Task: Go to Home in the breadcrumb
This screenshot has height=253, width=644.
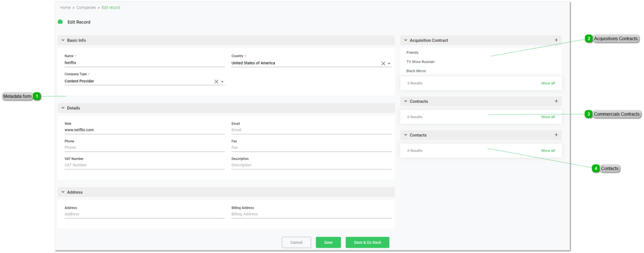Action: pyautogui.click(x=65, y=8)
